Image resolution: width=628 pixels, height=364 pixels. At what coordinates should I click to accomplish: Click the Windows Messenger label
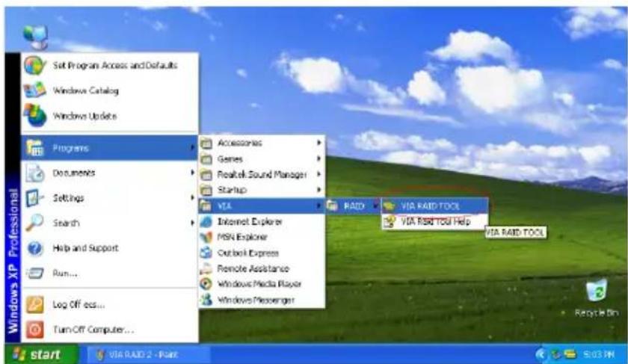point(256,300)
